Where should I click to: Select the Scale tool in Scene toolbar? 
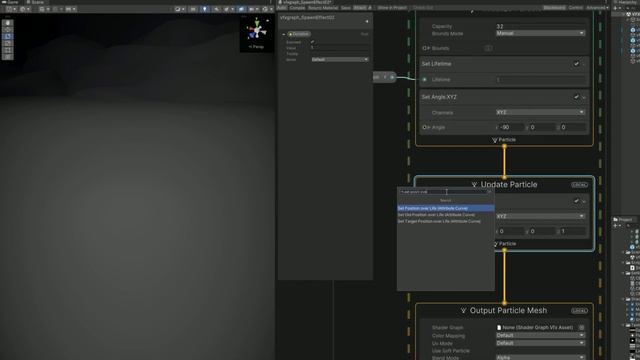[x=7, y=43]
